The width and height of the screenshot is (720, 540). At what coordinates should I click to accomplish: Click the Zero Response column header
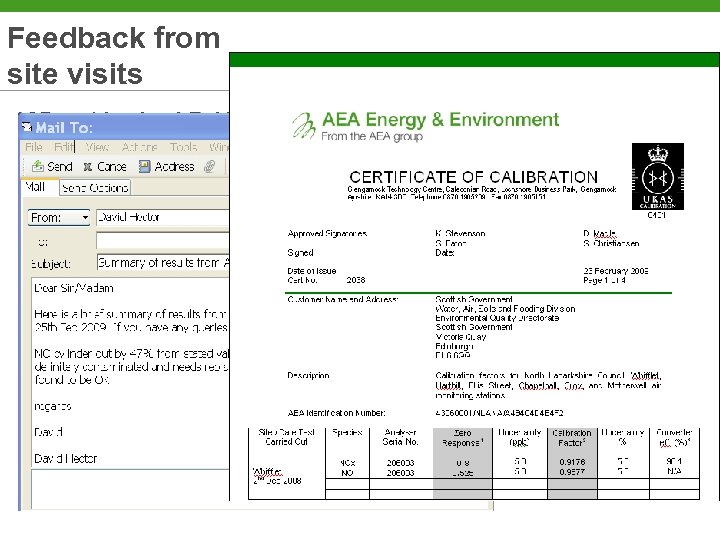tap(462, 438)
